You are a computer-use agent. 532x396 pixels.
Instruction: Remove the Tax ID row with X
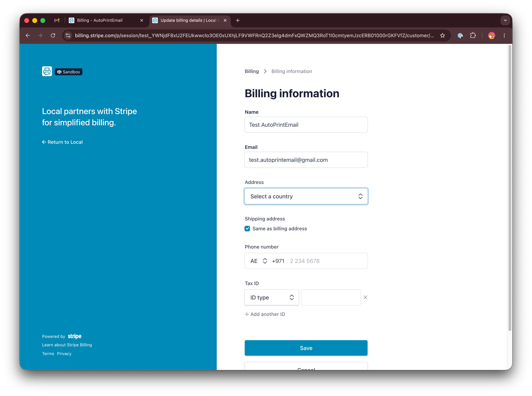coord(365,298)
